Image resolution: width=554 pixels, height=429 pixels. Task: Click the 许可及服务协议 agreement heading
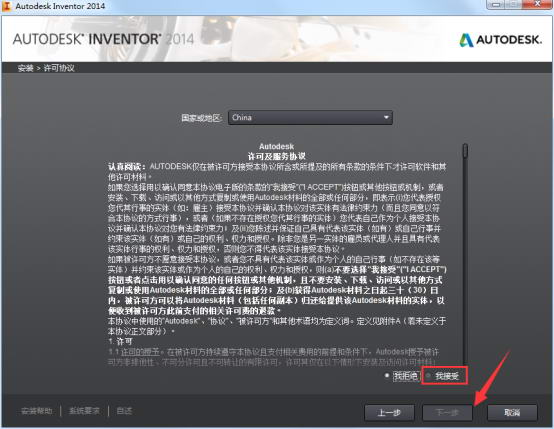pyautogui.click(x=276, y=156)
